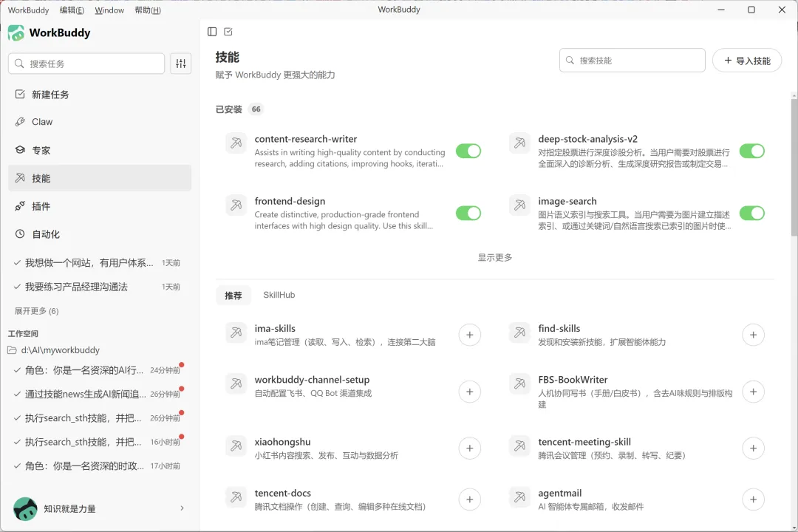Open the Window menu
This screenshot has width=798, height=532.
(x=109, y=10)
